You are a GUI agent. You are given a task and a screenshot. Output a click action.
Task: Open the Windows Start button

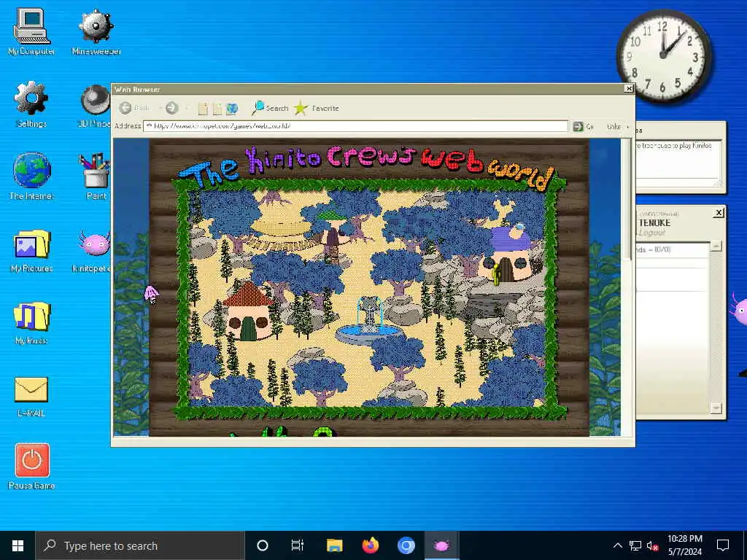(x=18, y=545)
